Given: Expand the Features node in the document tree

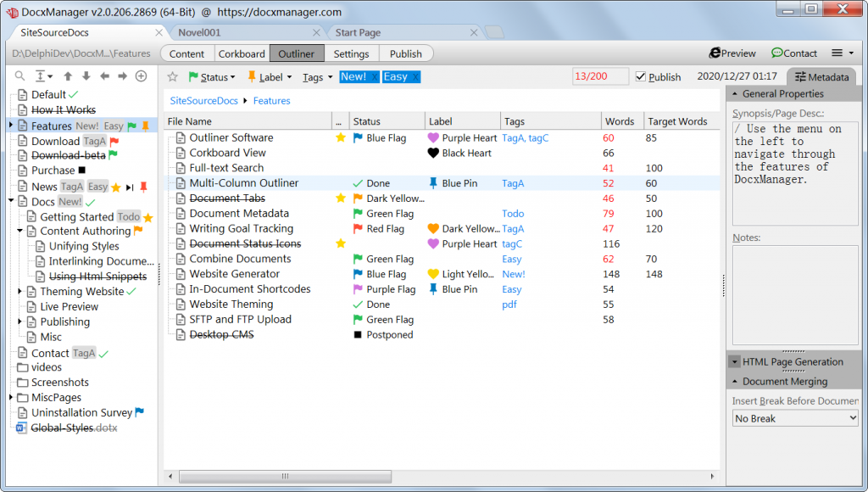Looking at the screenshot, I should pyautogui.click(x=11, y=126).
